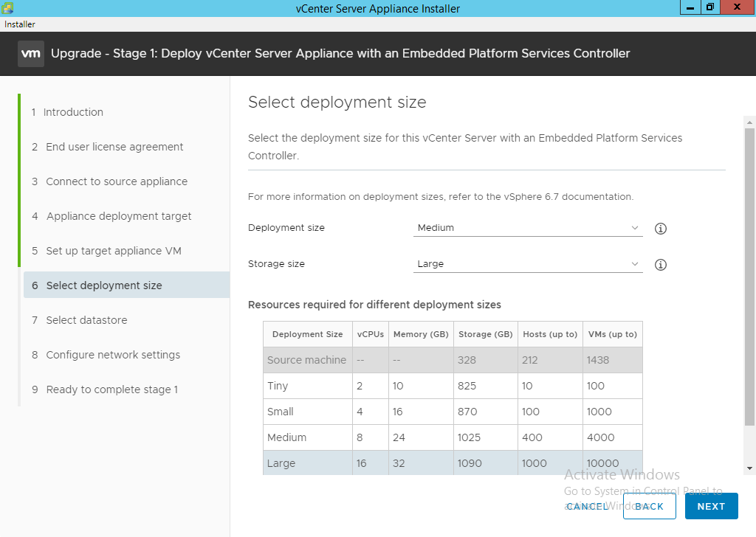Click the 24 memory value for Medium
756x537 pixels.
399,437
